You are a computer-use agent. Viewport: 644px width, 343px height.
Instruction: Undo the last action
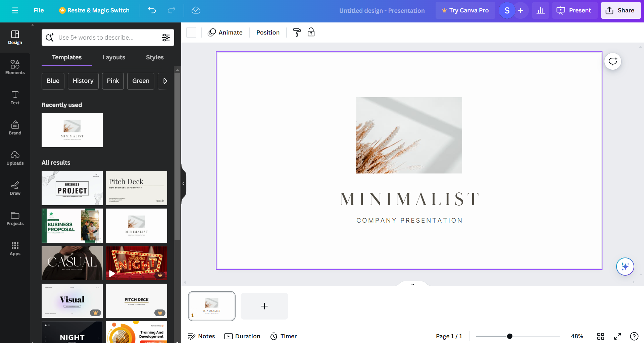click(x=152, y=10)
